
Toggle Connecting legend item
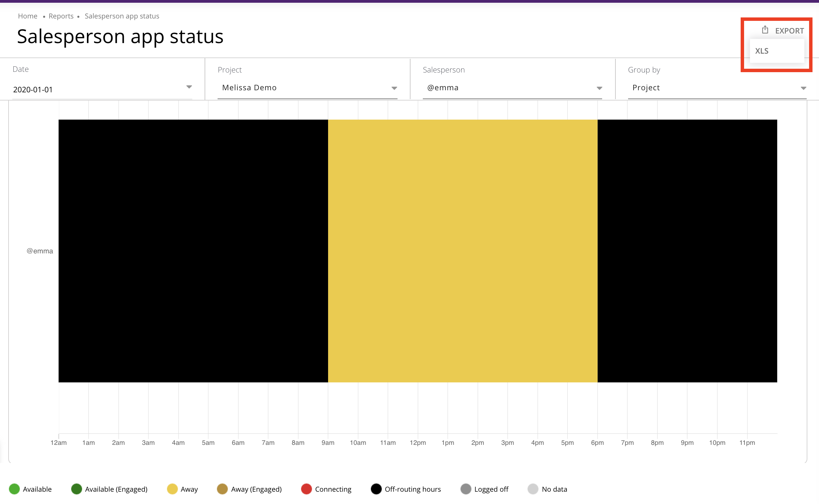tap(326, 489)
